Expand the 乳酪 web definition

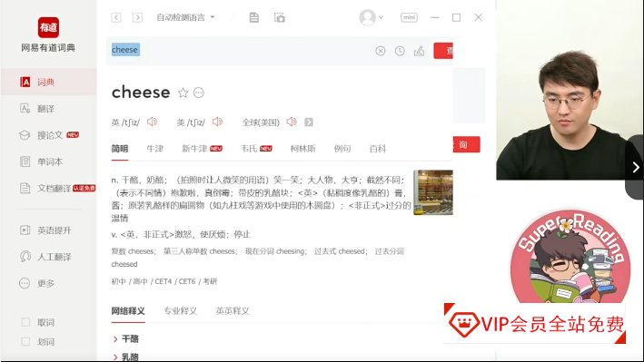[126, 357]
